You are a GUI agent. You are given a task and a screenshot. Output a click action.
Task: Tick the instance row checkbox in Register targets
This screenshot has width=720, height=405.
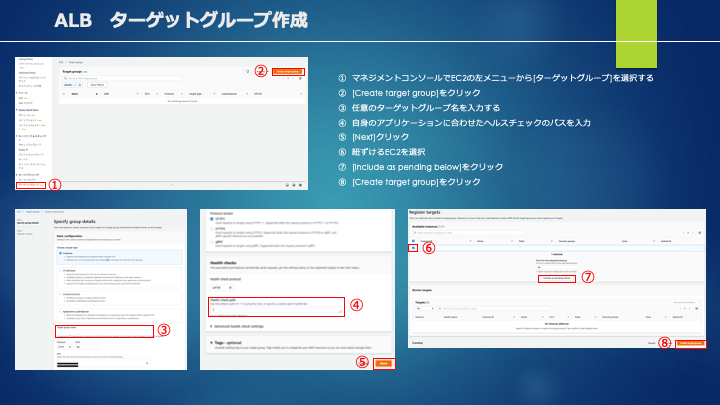(x=413, y=248)
